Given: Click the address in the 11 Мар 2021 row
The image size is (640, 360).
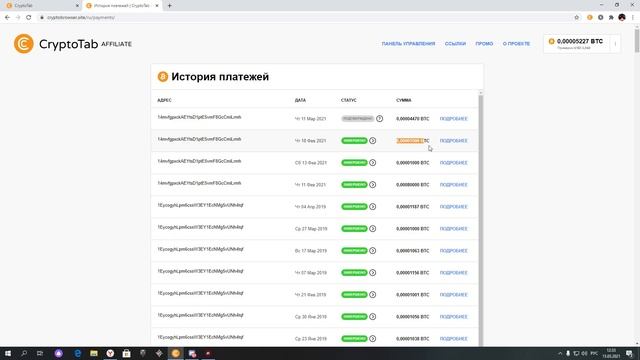Looking at the screenshot, I should [x=199, y=117].
